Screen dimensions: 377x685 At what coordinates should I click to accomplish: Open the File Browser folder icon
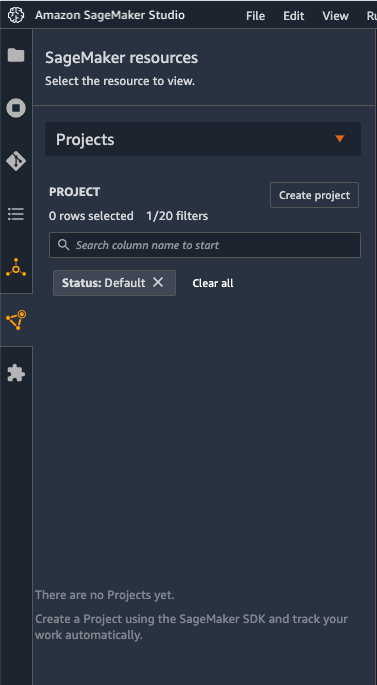tap(16, 55)
